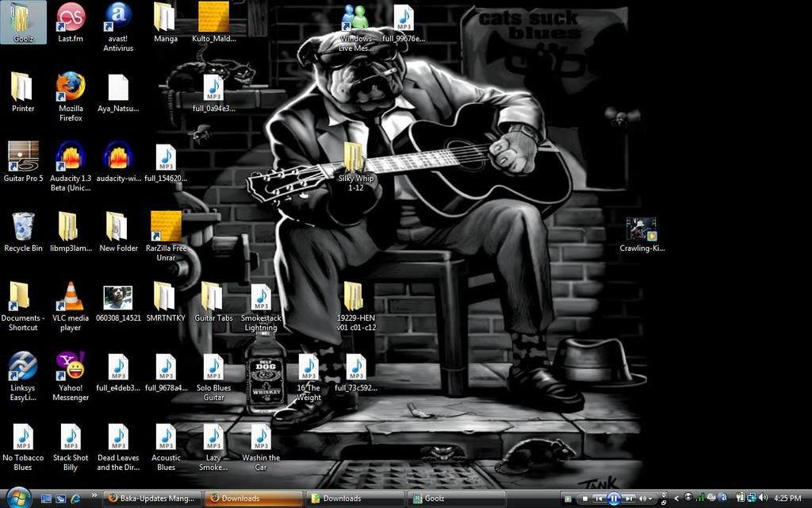Click Switch between windows in Quick Launch

(x=60, y=498)
